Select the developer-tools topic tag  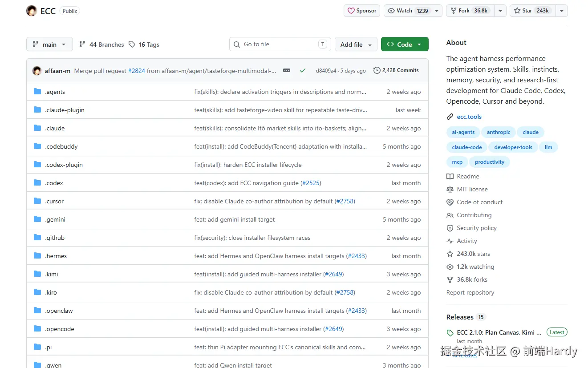tap(513, 147)
